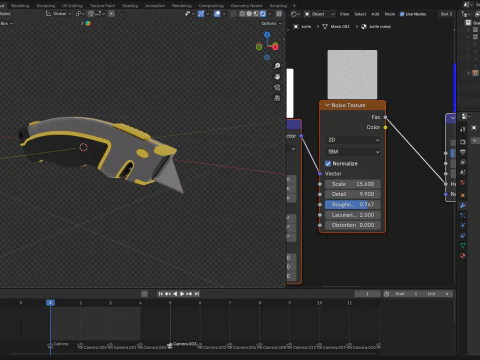Open the Global transform orientation dropdown
This screenshot has height=360, width=480.
pyautogui.click(x=59, y=14)
